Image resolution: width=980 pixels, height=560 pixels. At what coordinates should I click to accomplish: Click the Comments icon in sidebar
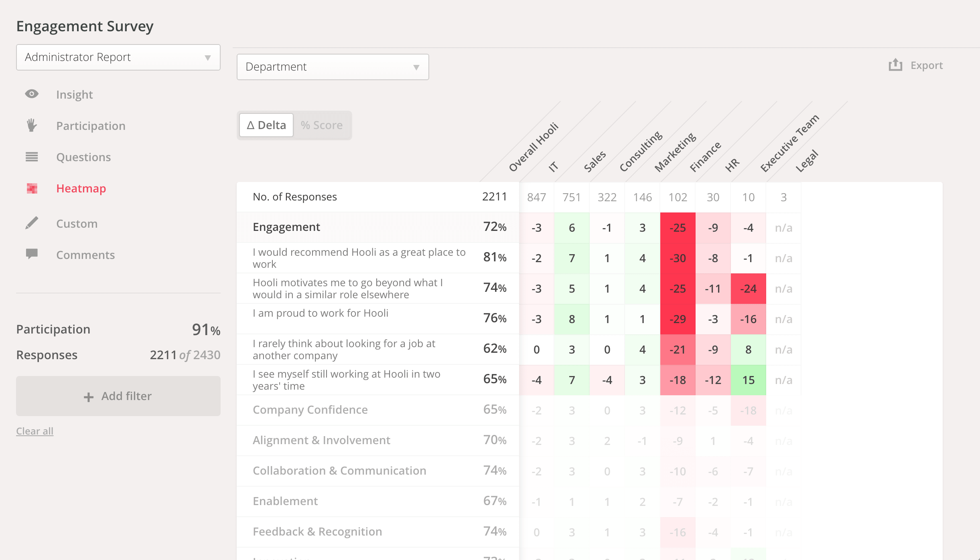tap(32, 254)
